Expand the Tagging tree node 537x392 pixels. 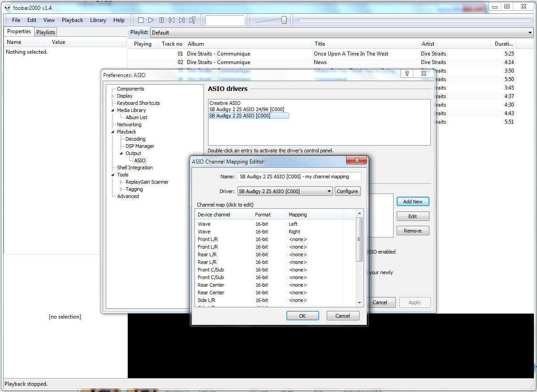[x=121, y=190]
